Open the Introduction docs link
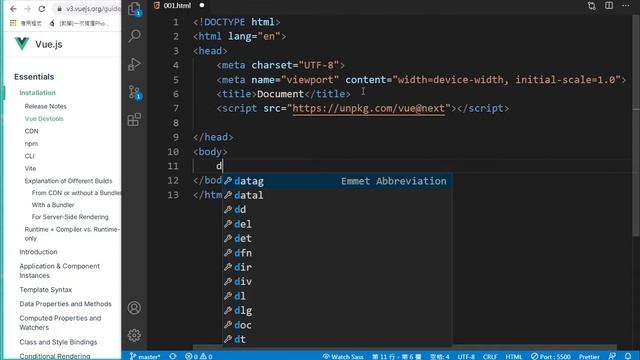The image size is (640, 360). tap(38, 252)
